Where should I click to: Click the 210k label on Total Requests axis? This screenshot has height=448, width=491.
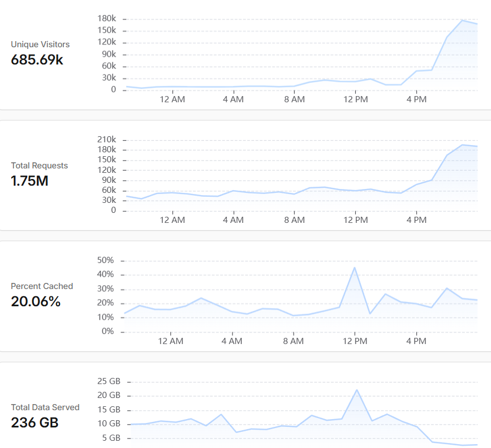click(106, 140)
